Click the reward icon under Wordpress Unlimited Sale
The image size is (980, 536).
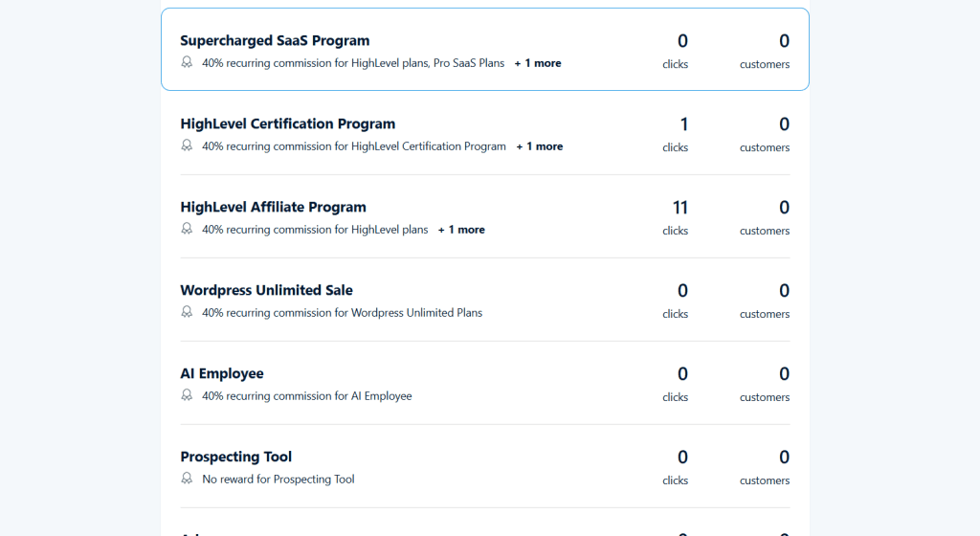click(187, 312)
